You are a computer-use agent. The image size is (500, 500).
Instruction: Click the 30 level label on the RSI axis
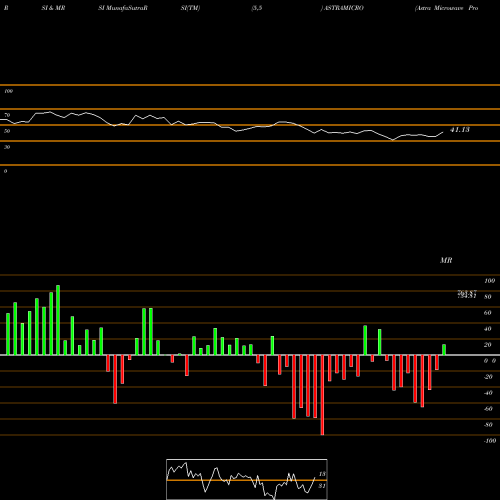(7, 147)
